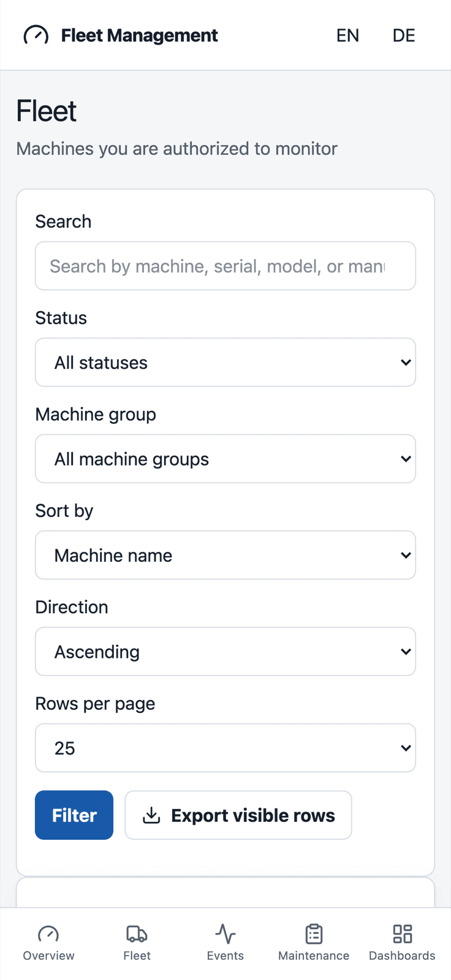The height and width of the screenshot is (980, 451).
Task: Click the Export visible rows button text
Action: point(253,815)
